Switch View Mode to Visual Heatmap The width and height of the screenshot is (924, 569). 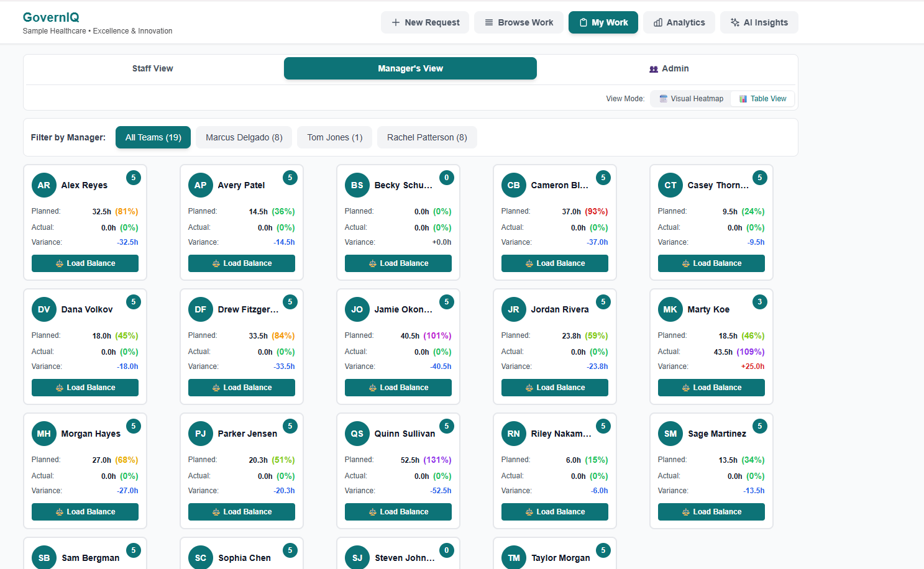click(690, 98)
